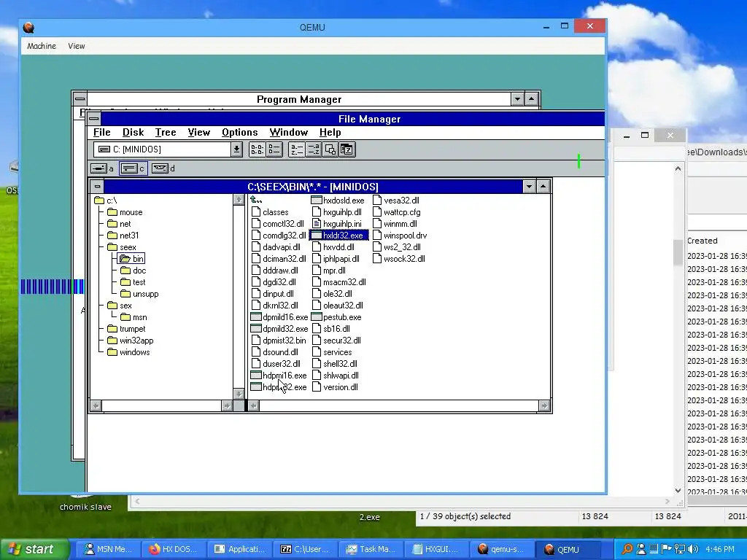Viewport: 747px width, 560px height.
Task: Select the msn folder under sex
Action: click(x=133, y=317)
